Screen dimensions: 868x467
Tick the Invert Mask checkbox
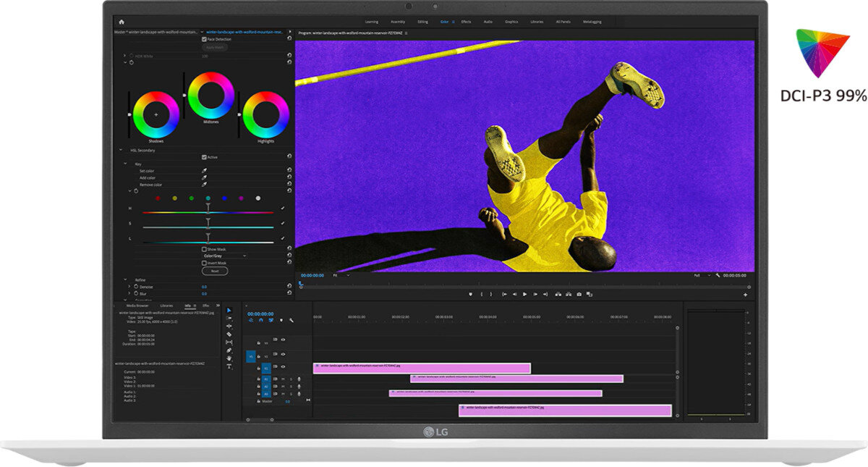coord(204,263)
